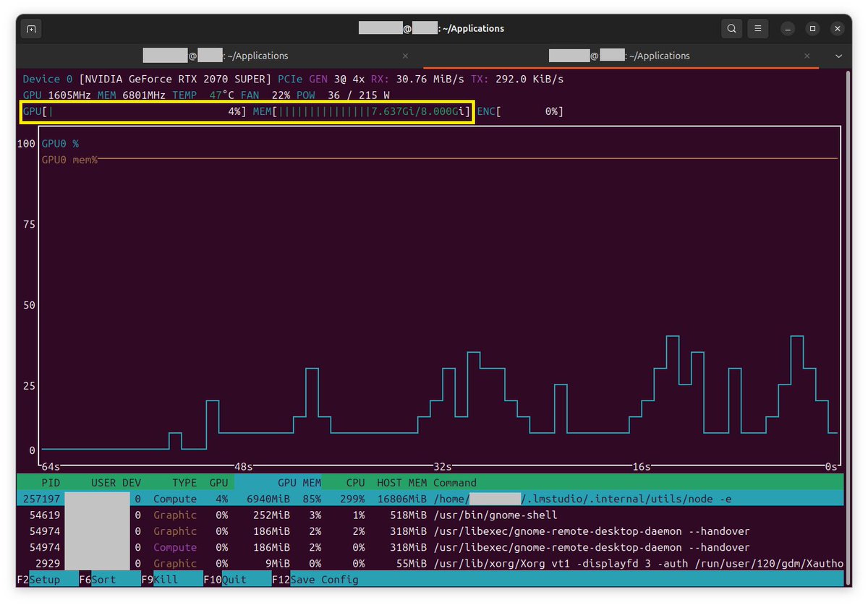The image size is (868, 605).
Task: Click the DEV column header
Action: 132,483
